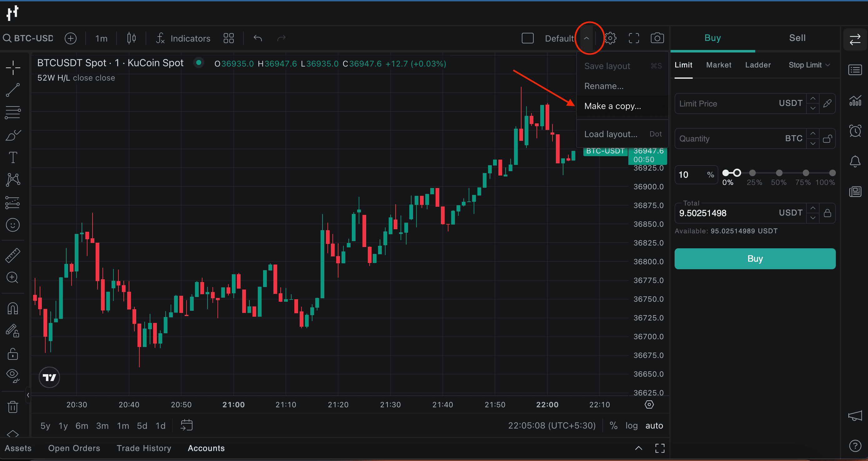Toggle the log scale
Screen dimensions: 868x461
[x=631, y=426]
